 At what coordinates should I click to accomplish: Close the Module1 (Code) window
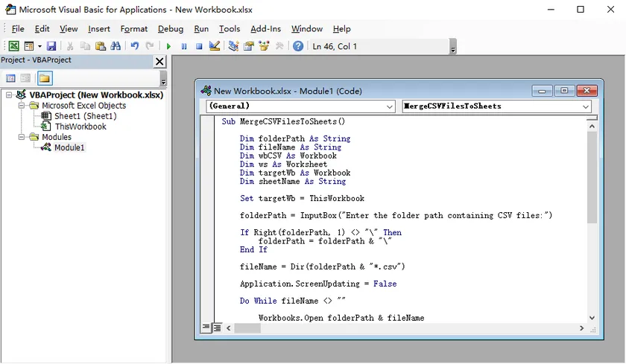tap(587, 91)
